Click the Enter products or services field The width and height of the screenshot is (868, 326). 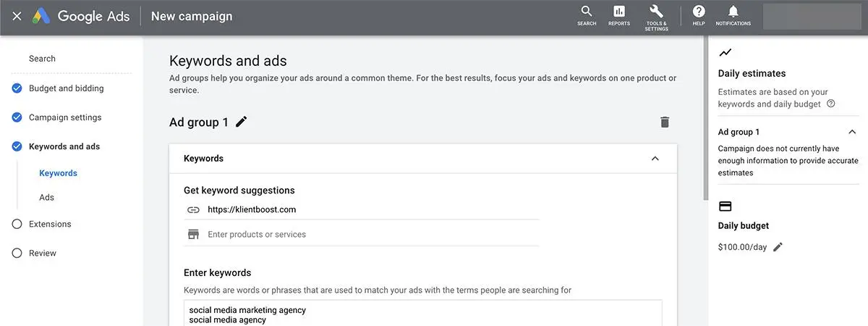(362, 235)
